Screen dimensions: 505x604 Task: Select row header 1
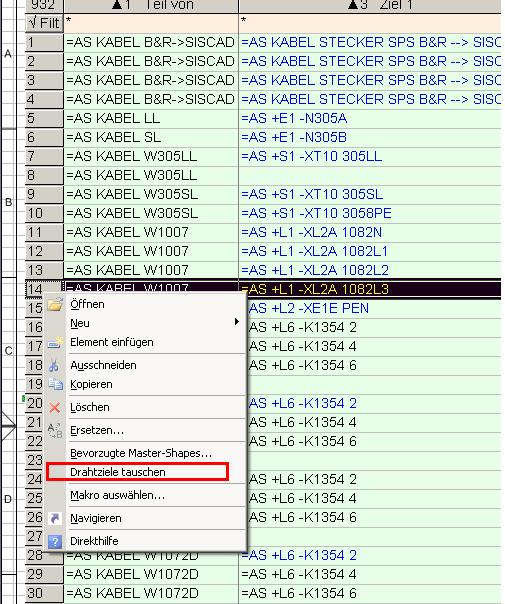click(44, 42)
